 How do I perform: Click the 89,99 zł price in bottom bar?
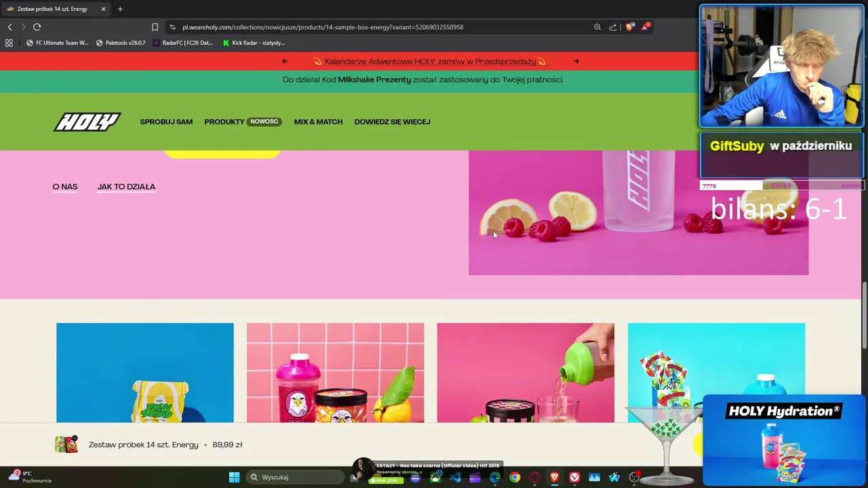coord(227,445)
